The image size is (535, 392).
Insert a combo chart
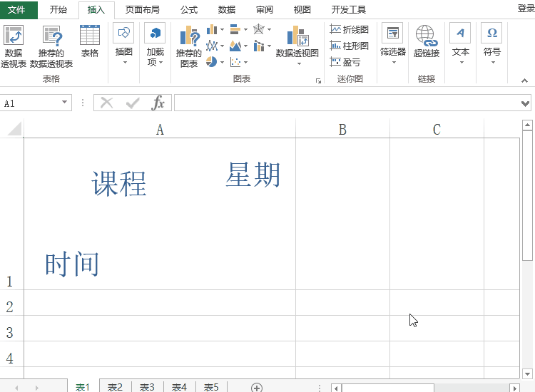click(259, 46)
